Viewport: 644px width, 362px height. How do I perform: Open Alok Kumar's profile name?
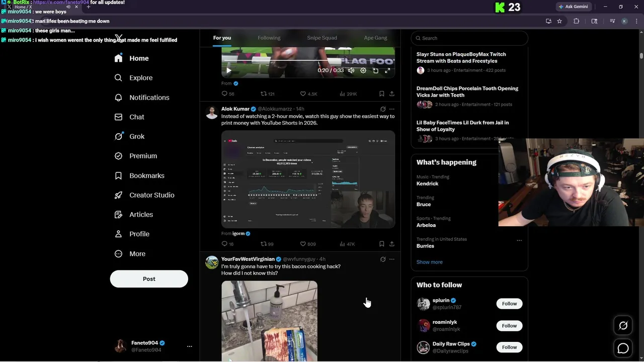point(235,109)
